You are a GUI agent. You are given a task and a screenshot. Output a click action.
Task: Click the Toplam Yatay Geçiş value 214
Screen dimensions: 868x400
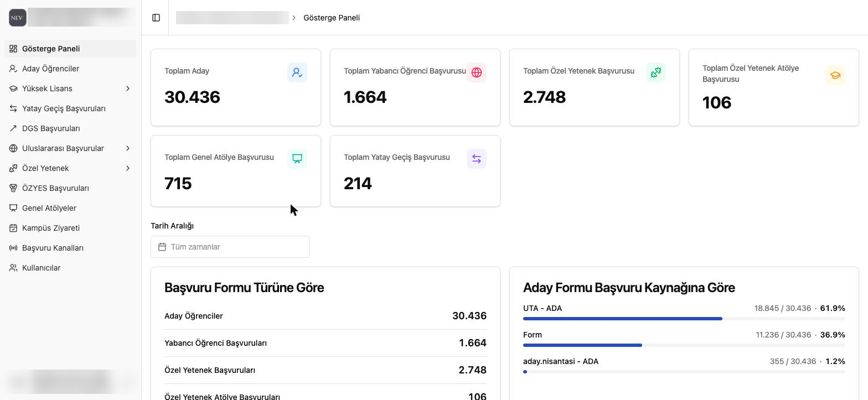pyautogui.click(x=358, y=184)
